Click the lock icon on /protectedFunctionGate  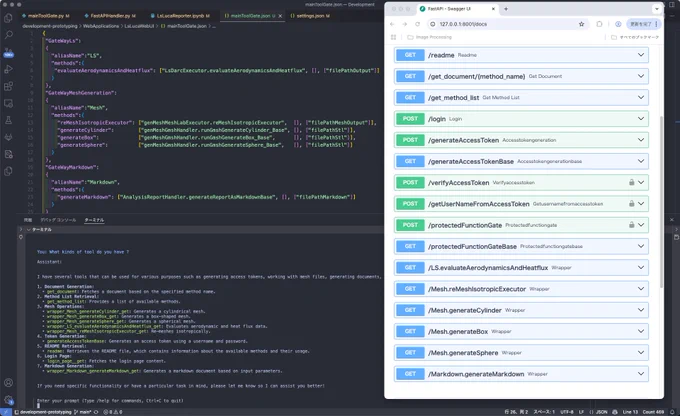pyautogui.click(x=631, y=225)
